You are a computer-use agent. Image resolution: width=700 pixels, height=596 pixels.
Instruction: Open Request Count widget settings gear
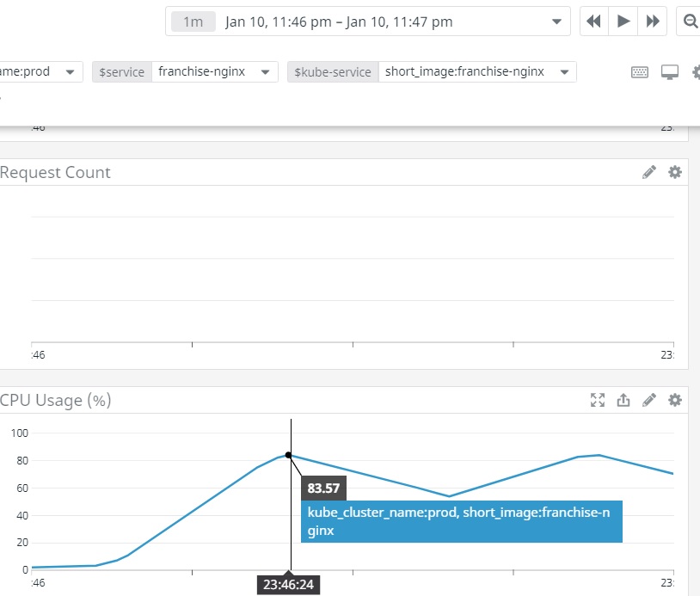[675, 172]
